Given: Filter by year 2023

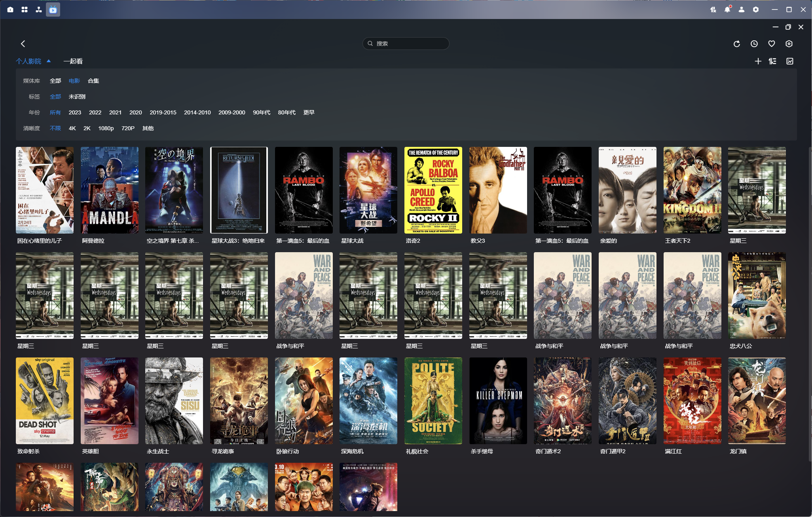Looking at the screenshot, I should click(x=75, y=112).
